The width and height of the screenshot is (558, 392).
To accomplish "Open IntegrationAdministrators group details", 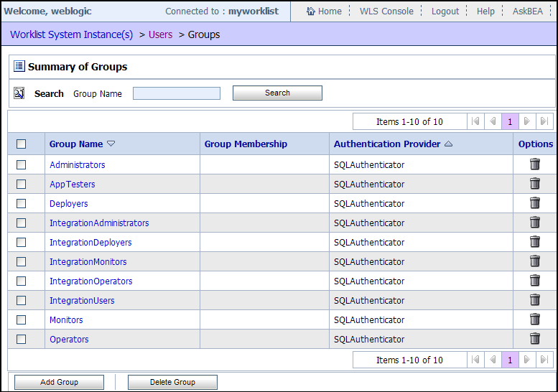I will point(99,223).
